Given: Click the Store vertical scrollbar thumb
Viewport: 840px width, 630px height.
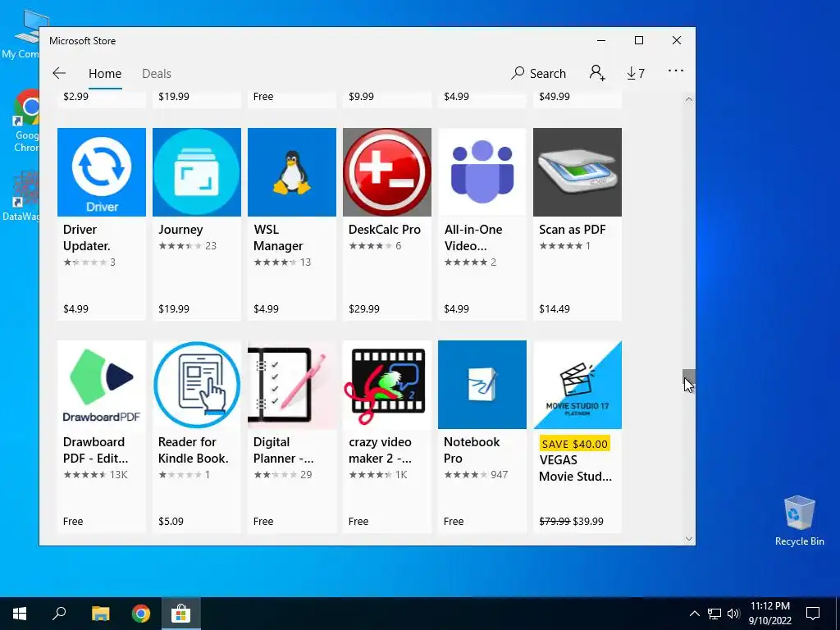Looking at the screenshot, I should (689, 381).
